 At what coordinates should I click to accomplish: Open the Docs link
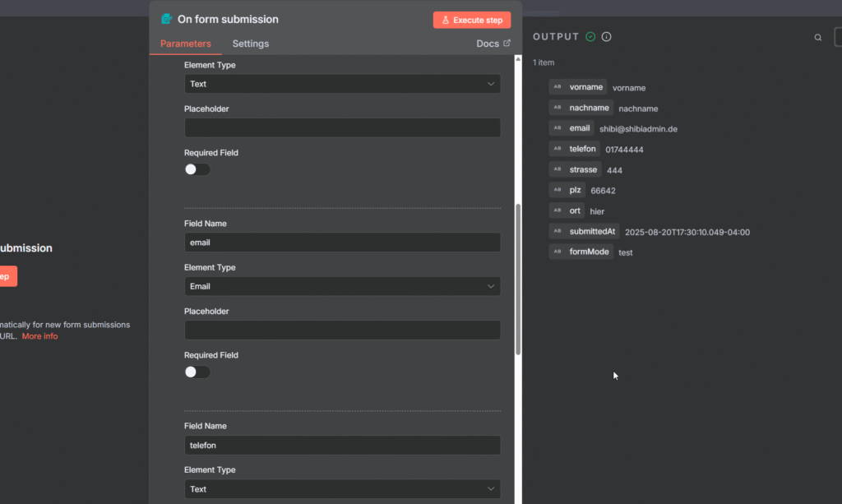coord(493,44)
